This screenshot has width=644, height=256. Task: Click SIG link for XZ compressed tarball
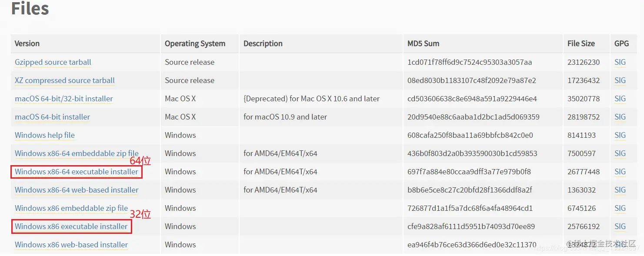coord(620,80)
